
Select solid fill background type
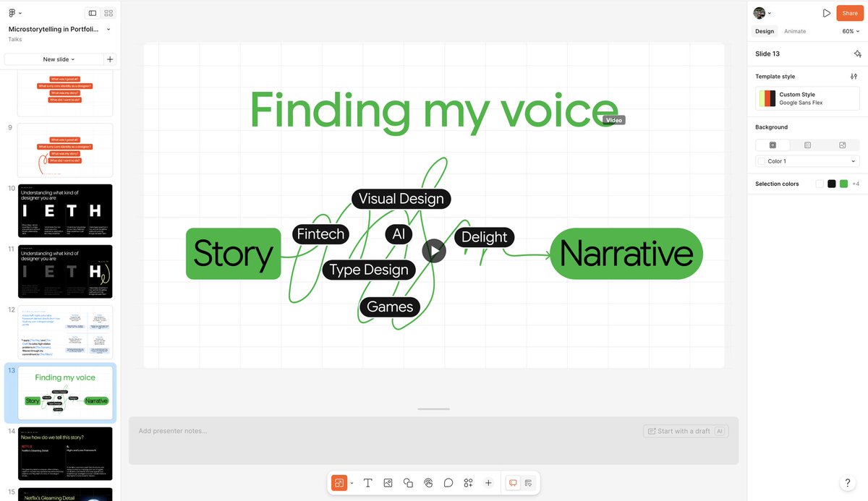pos(773,145)
